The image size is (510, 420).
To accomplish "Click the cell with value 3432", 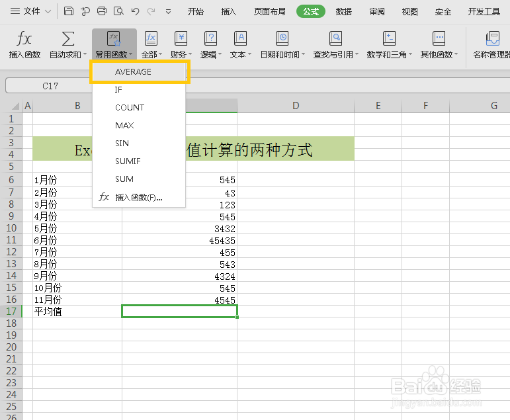I will pyautogui.click(x=179, y=228).
